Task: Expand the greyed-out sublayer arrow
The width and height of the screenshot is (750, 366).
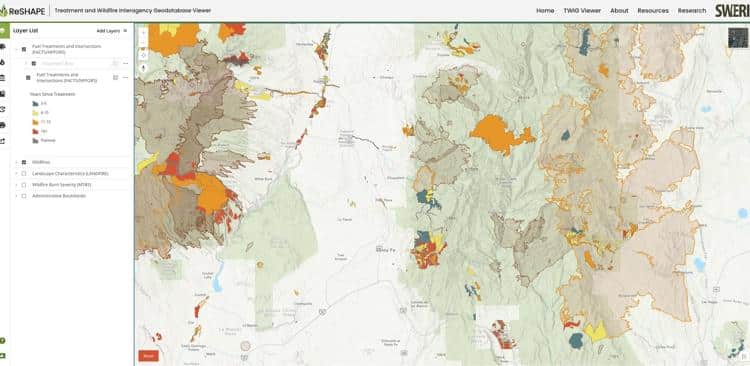Action: click(x=26, y=63)
